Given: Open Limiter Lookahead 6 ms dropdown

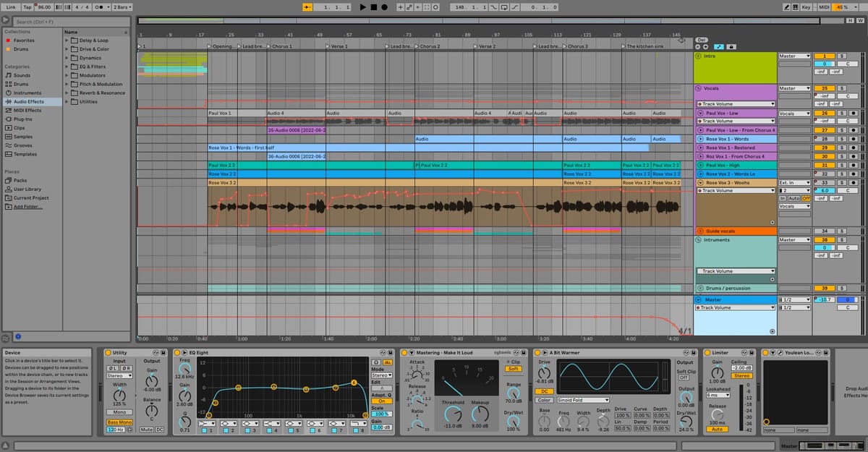Looking at the screenshot, I should pyautogui.click(x=718, y=395).
